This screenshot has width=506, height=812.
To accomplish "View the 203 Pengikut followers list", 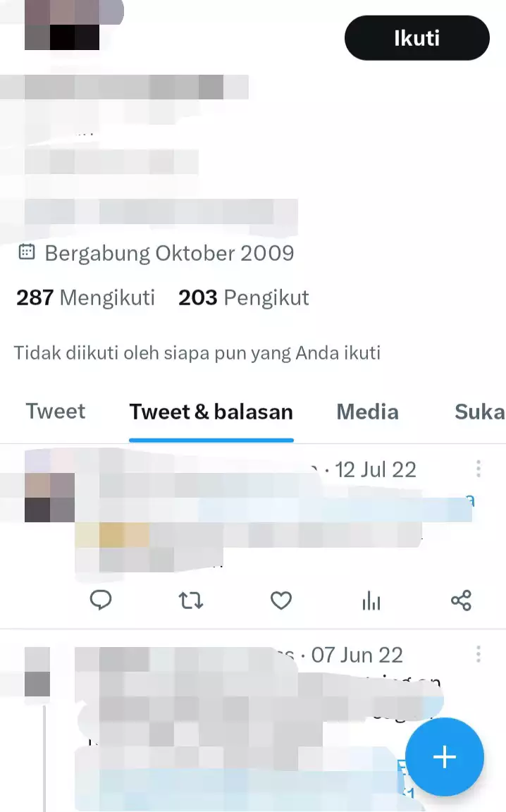I will pyautogui.click(x=243, y=297).
